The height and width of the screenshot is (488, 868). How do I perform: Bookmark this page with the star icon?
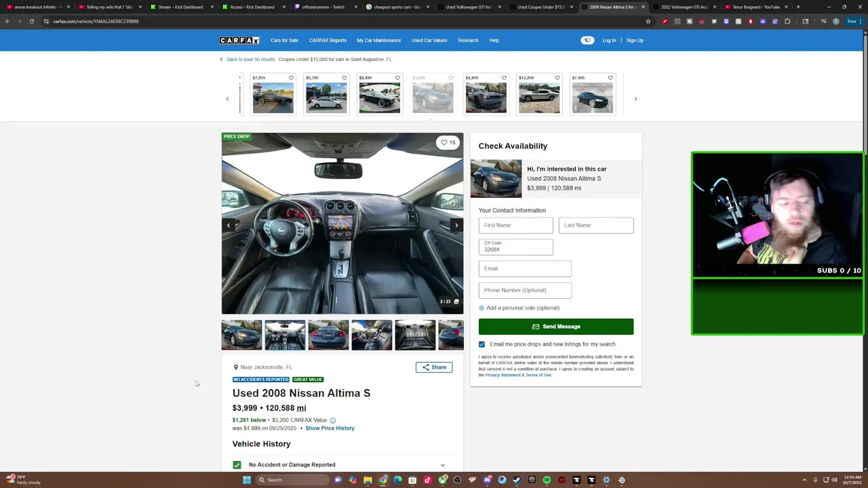coord(648,21)
